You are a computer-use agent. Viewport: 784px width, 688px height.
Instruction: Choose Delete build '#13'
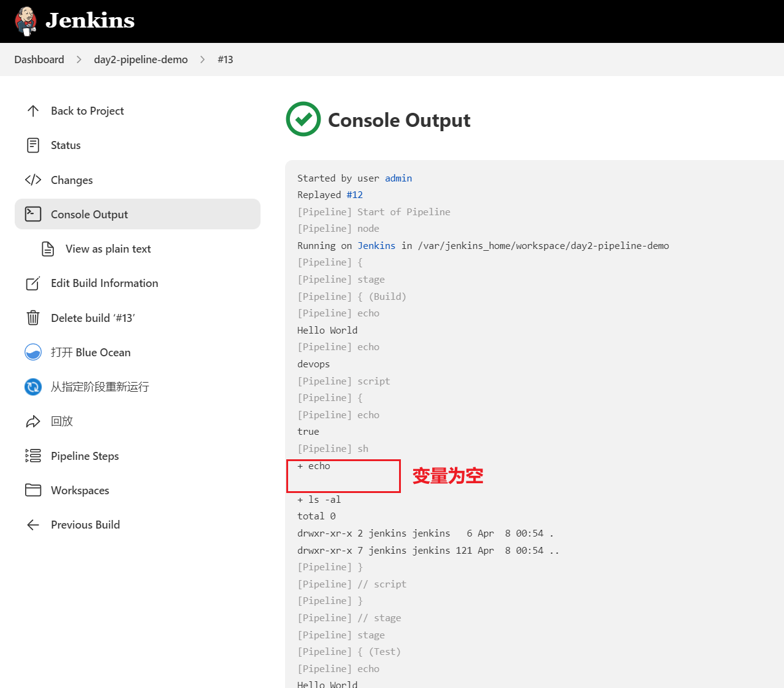point(93,318)
